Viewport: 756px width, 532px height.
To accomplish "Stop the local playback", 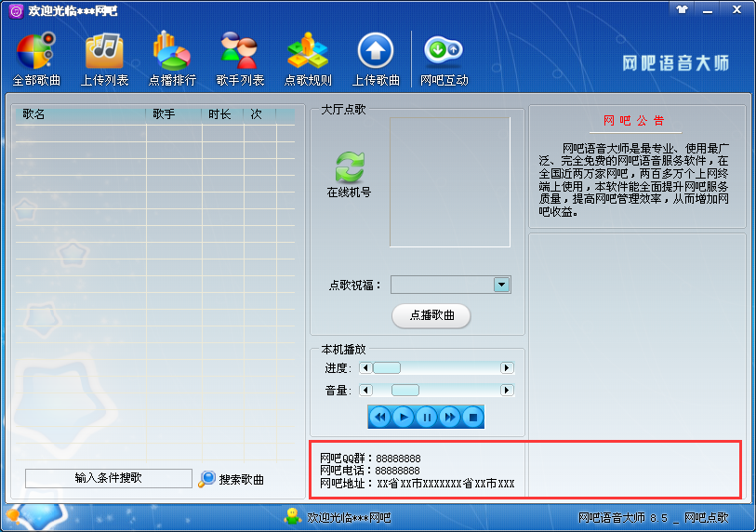I will [x=473, y=418].
